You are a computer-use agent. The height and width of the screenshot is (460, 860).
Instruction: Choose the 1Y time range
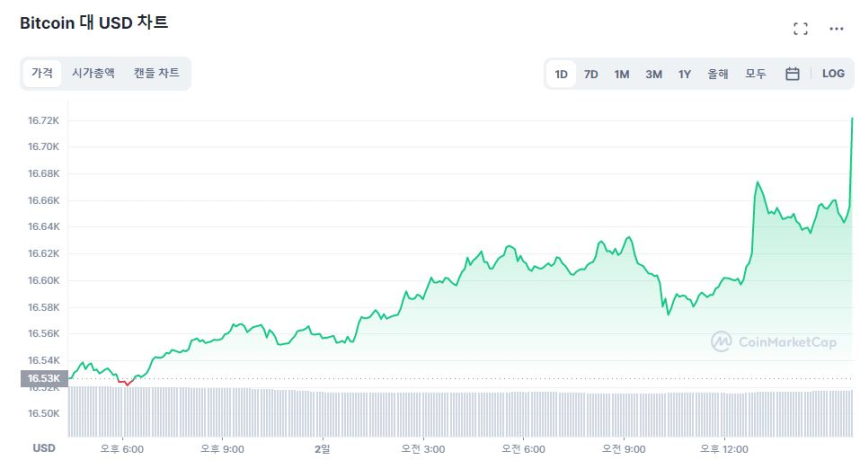[685, 74]
